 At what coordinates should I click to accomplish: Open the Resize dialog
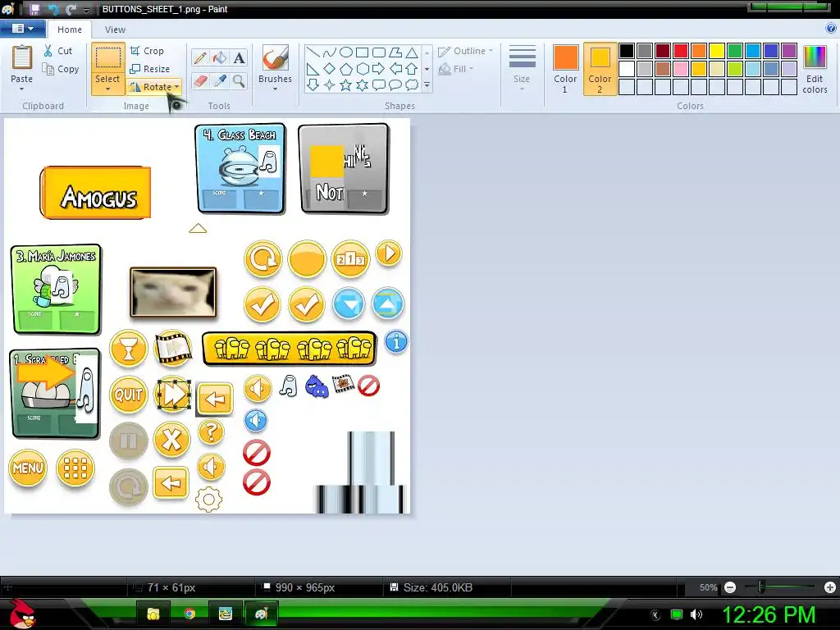pyautogui.click(x=149, y=69)
